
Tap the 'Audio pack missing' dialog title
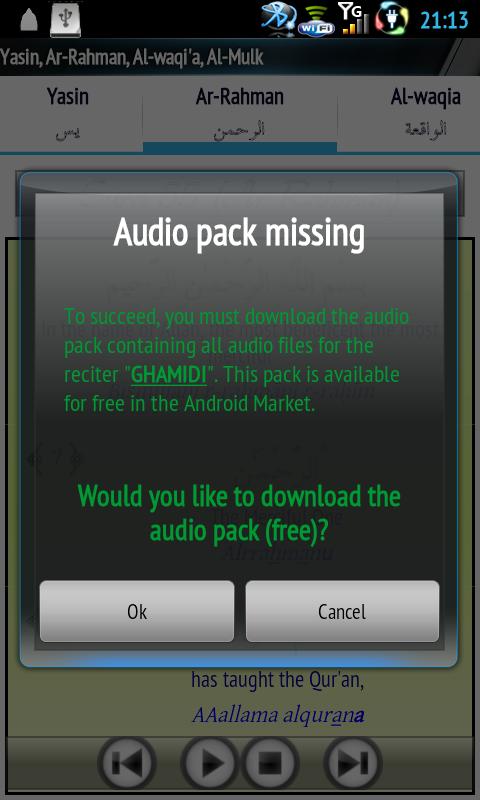pyautogui.click(x=240, y=234)
